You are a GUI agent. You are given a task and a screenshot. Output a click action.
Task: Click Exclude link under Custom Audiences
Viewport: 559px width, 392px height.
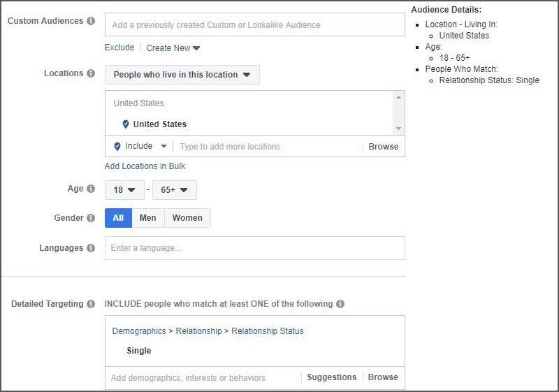tap(119, 48)
